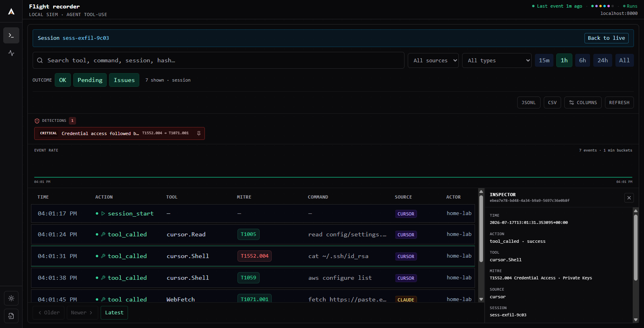The image size is (644, 328).
Task: Open the All types dropdown
Action: click(497, 60)
